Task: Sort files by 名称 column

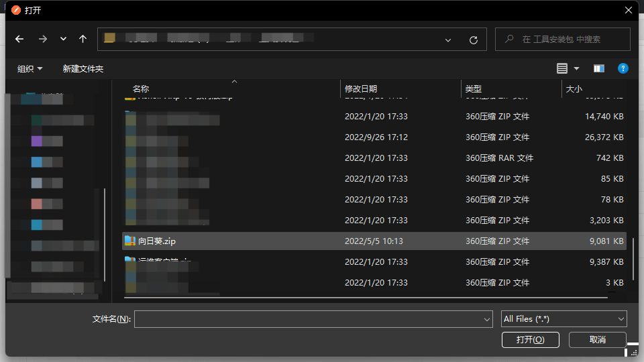Action: 141,88
